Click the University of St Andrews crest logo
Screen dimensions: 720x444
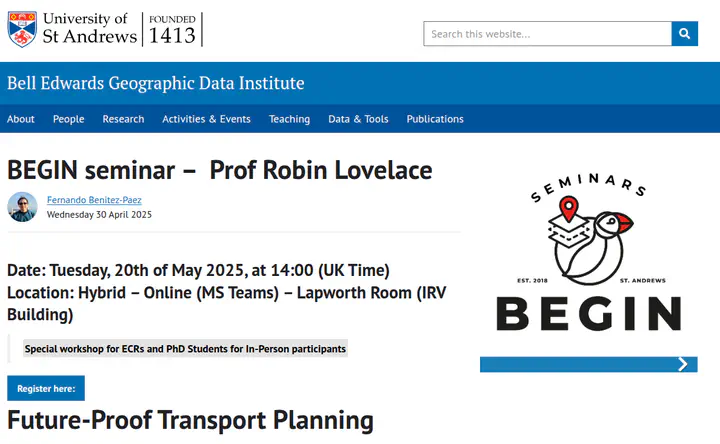(22, 29)
